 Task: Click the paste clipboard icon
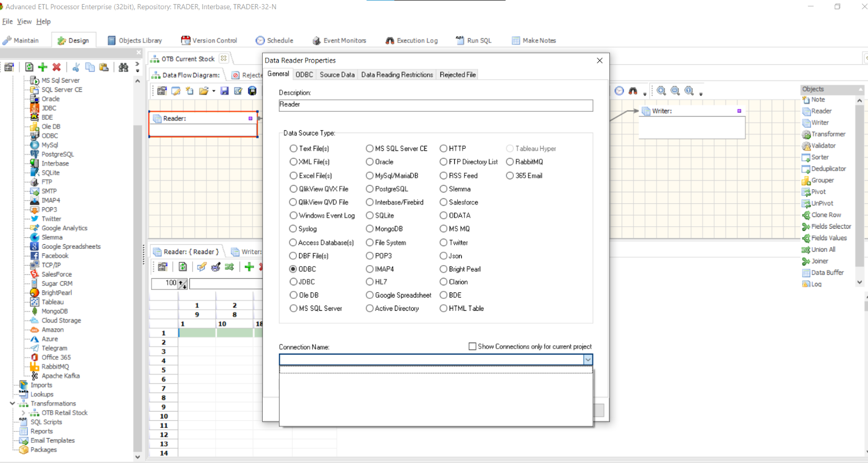[x=104, y=67]
